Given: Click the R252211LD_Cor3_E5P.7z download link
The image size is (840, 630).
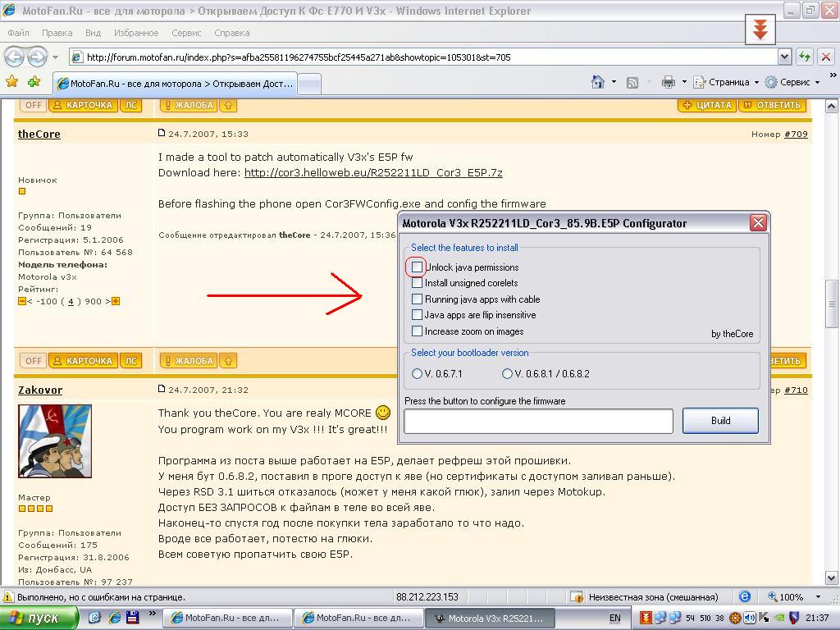Looking at the screenshot, I should 373,172.
